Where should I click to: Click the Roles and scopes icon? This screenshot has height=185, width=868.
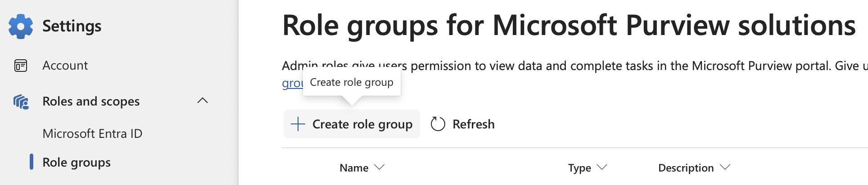pos(21,102)
